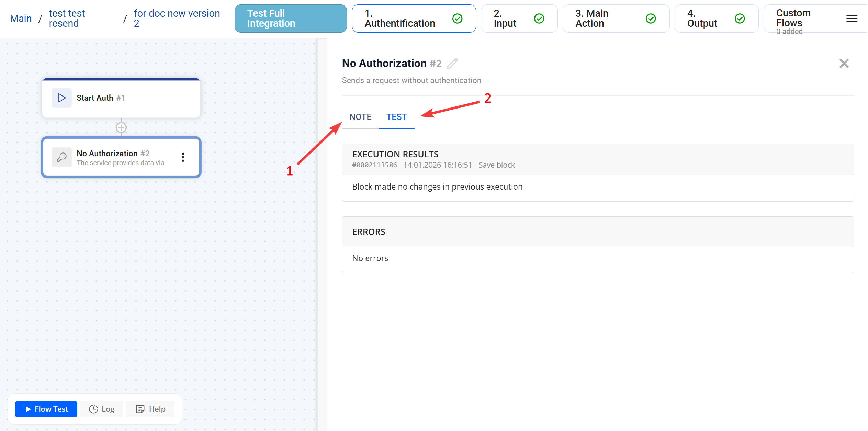The width and height of the screenshot is (868, 431).
Task: Click the Output step green checkmark
Action: coord(740,19)
